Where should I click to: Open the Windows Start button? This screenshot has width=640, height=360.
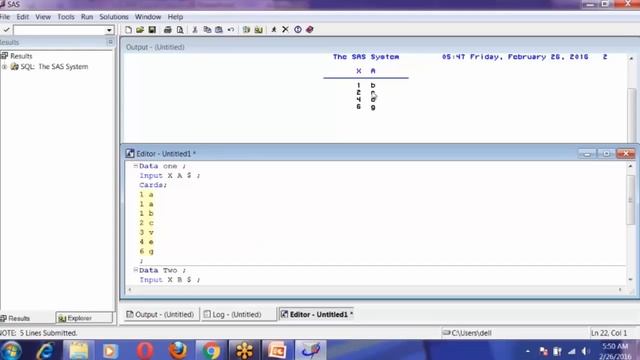(11, 350)
